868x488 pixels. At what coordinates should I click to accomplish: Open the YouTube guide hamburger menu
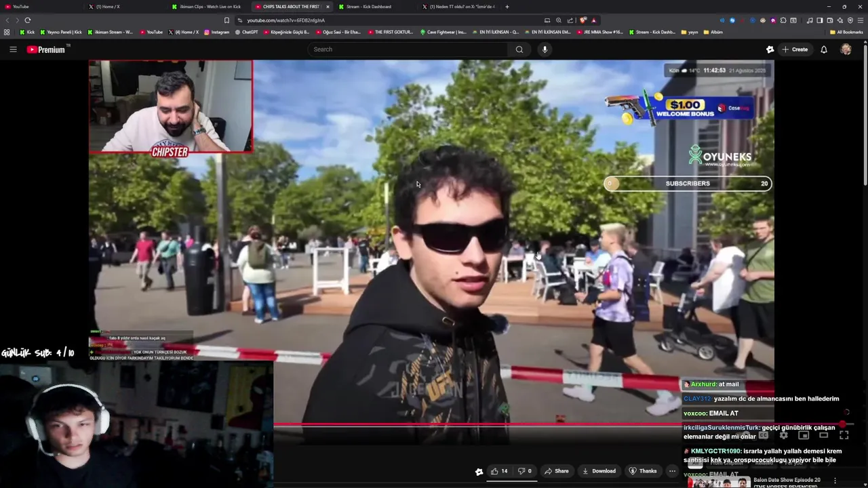(13, 49)
